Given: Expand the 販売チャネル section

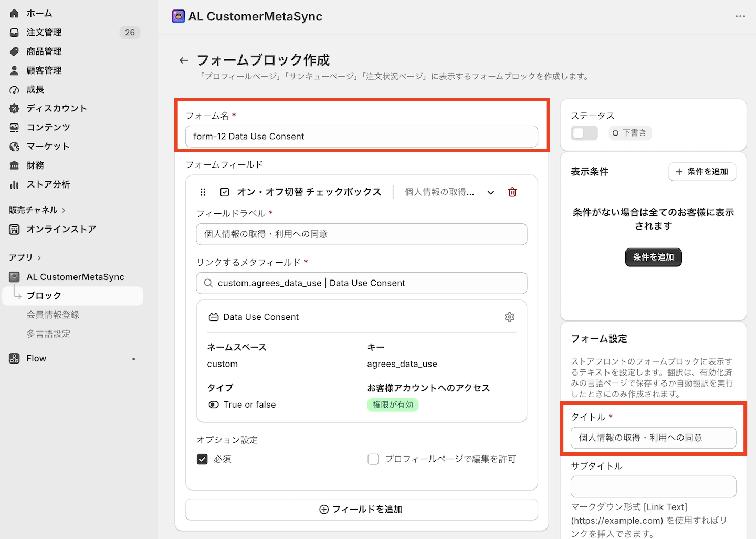Looking at the screenshot, I should tap(37, 210).
